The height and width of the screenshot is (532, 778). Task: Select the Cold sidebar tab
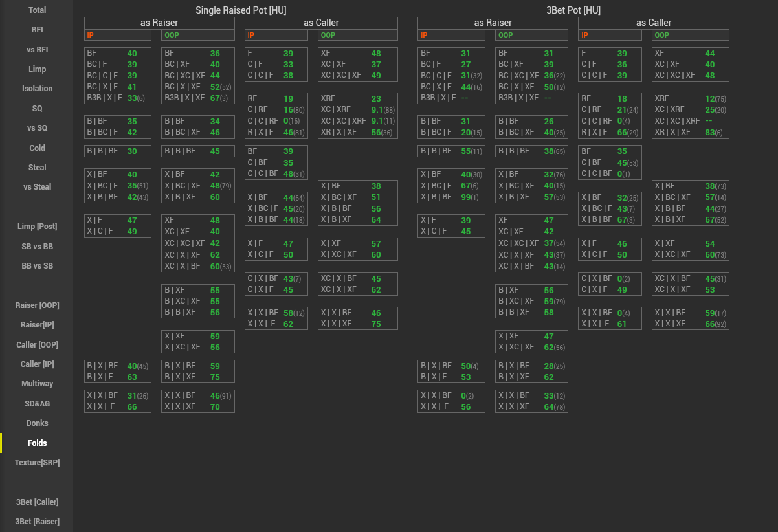[x=37, y=148]
